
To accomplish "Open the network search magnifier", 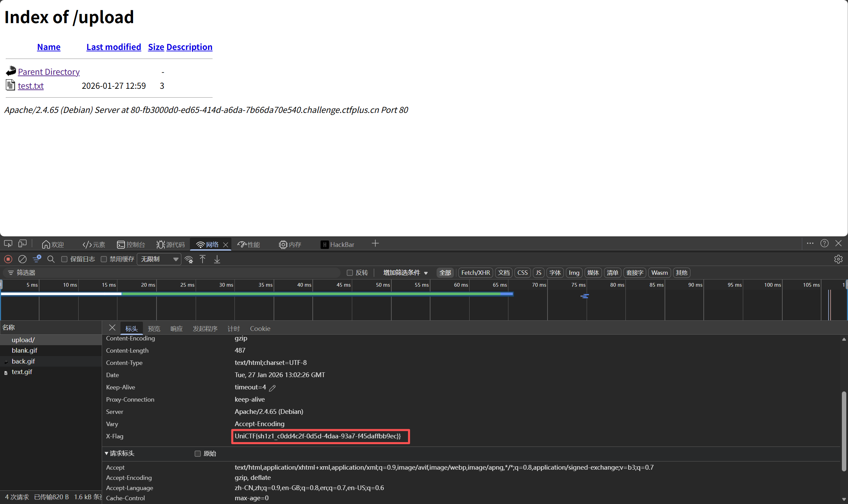I will (x=51, y=259).
